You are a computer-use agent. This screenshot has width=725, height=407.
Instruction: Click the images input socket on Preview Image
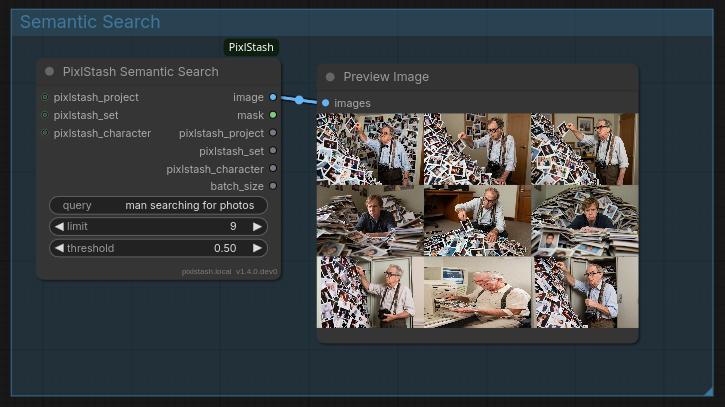[x=326, y=103]
